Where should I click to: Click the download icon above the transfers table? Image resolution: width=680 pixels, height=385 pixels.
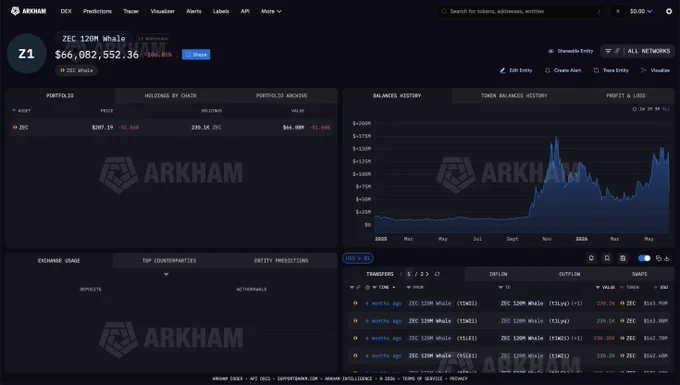coord(667,258)
